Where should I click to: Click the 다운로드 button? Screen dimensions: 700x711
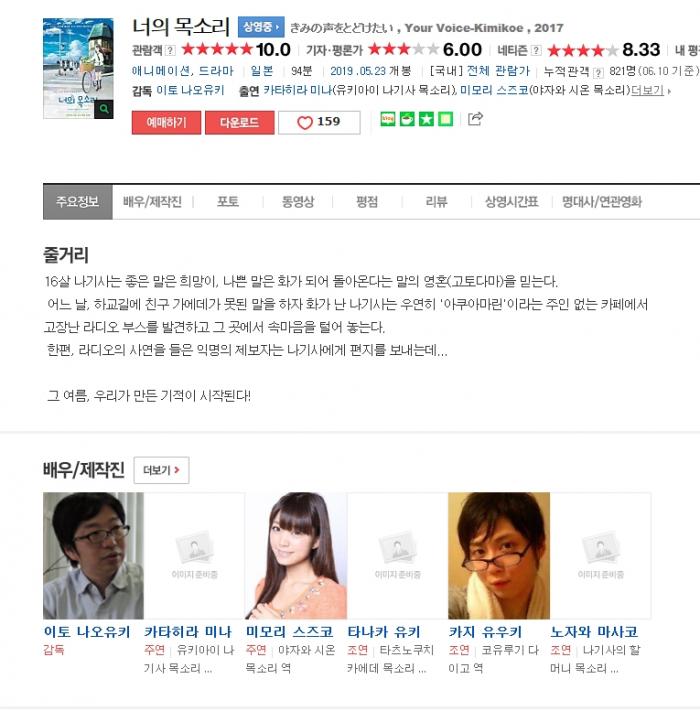pos(239,122)
